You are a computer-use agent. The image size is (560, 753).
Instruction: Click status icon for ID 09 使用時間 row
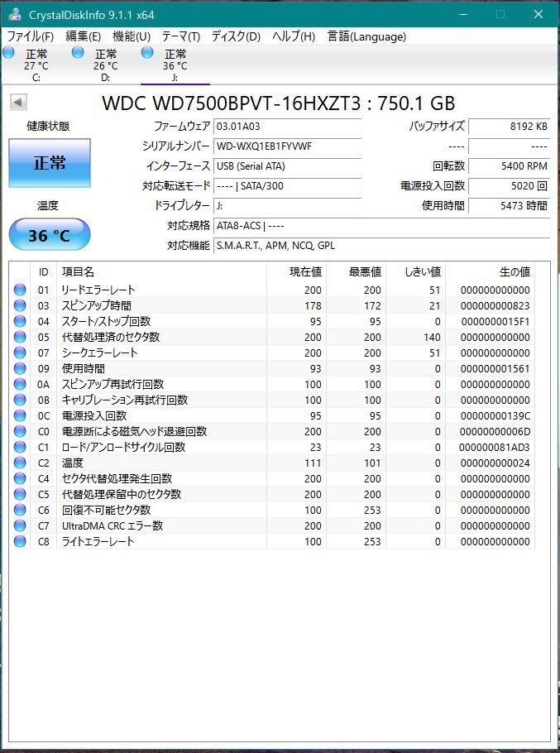pyautogui.click(x=20, y=368)
